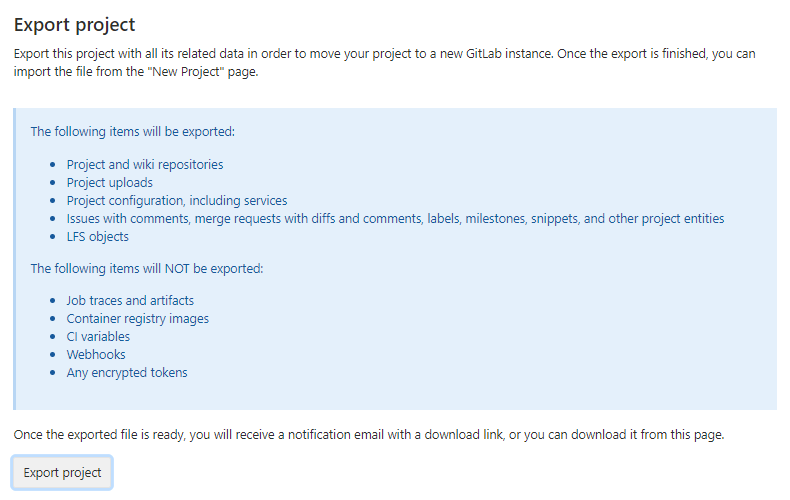This screenshot has width=790, height=500.
Task: Click the bullet beside Webhooks
Action: [x=52, y=355]
